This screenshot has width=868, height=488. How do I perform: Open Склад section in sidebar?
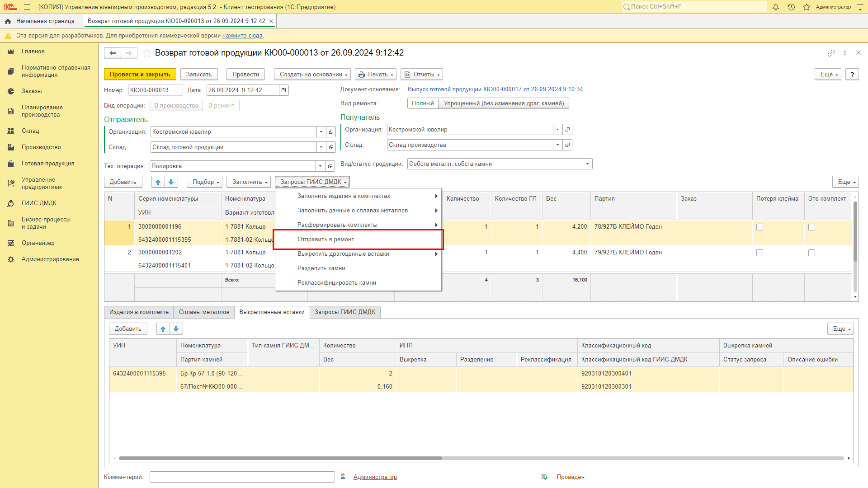30,131
